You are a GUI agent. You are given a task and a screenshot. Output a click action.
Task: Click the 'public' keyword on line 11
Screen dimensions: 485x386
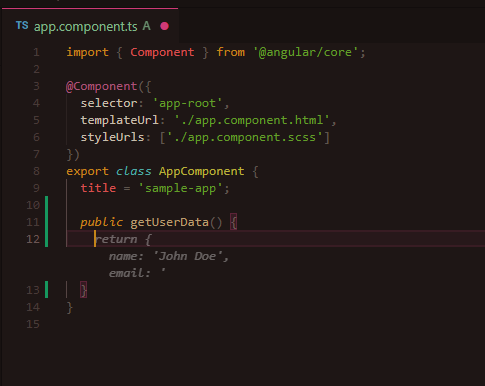(101, 222)
